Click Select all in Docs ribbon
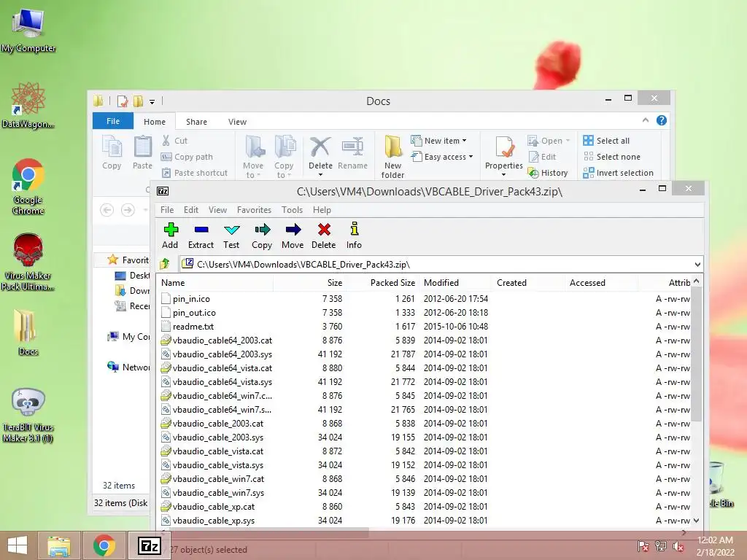The width and height of the screenshot is (747, 560). [606, 141]
